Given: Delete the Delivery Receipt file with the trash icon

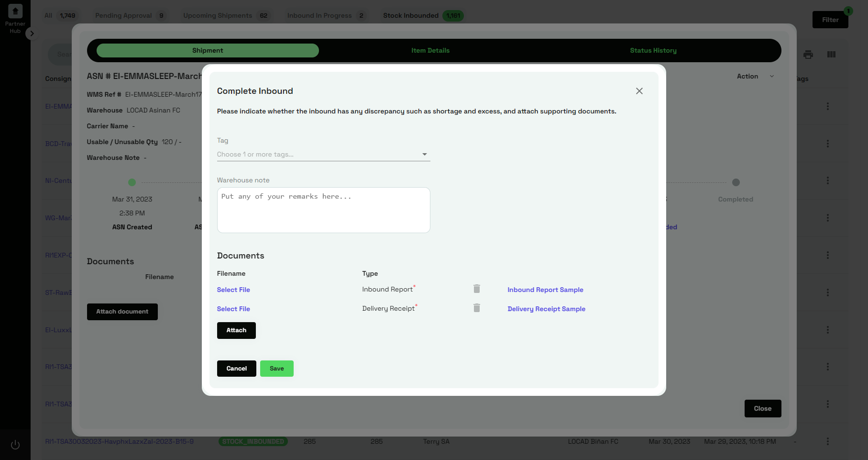Looking at the screenshot, I should (477, 308).
